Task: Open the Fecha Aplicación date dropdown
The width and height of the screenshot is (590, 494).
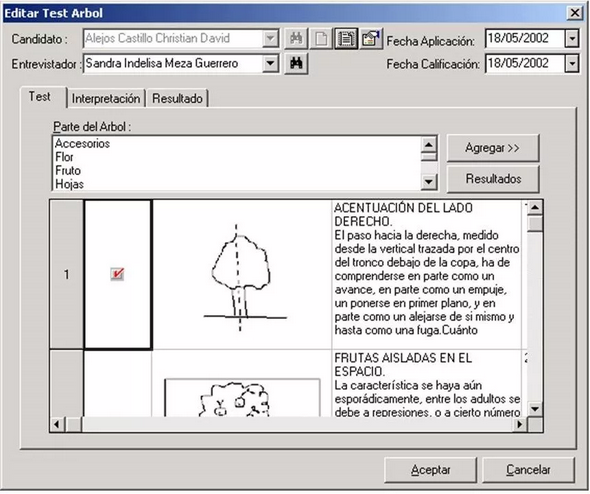Action: 572,39
